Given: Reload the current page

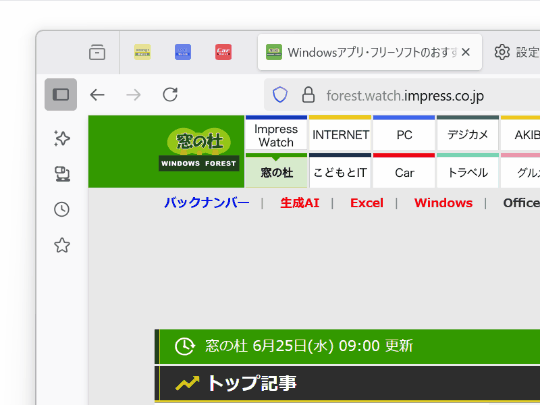Looking at the screenshot, I should [x=170, y=95].
